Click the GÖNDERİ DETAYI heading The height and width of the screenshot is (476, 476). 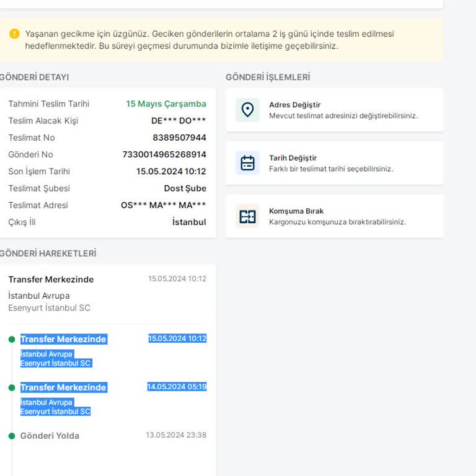pos(34,77)
